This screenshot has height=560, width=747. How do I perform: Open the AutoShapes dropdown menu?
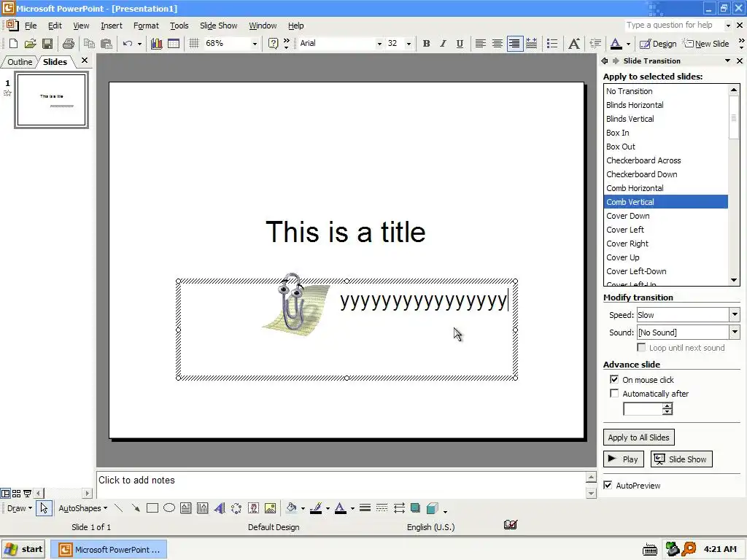[x=83, y=508]
